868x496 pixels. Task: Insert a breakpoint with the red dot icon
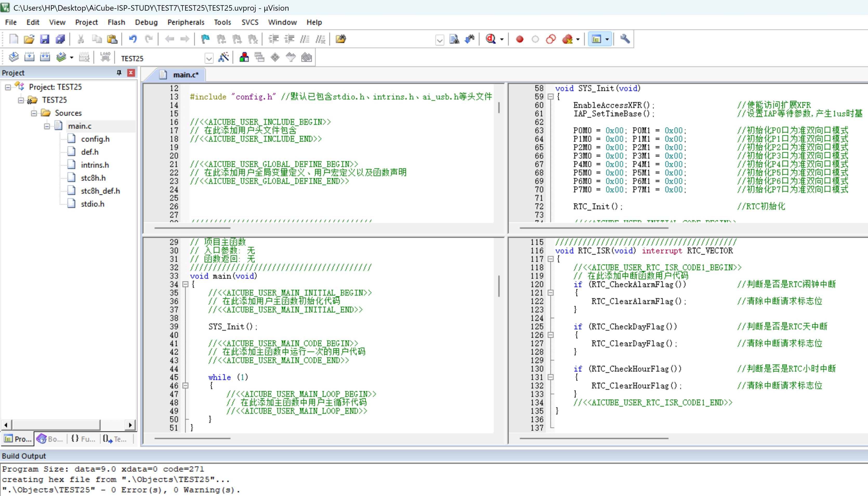pos(520,39)
